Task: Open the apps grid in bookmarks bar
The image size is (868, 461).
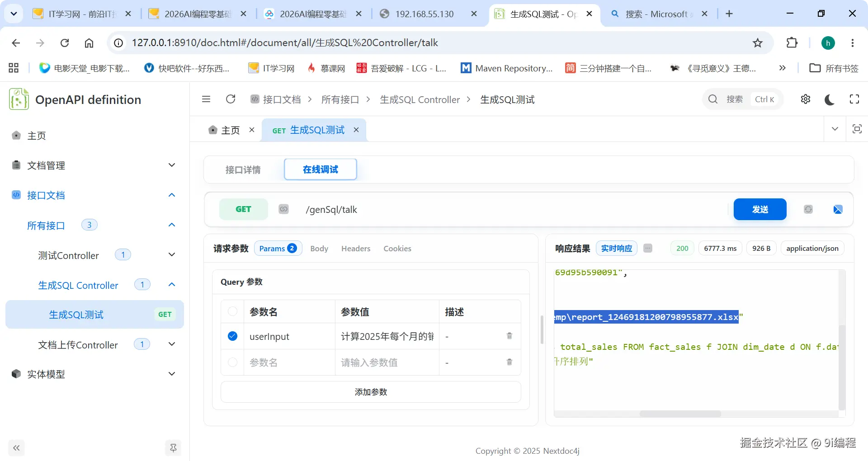Action: tap(14, 68)
